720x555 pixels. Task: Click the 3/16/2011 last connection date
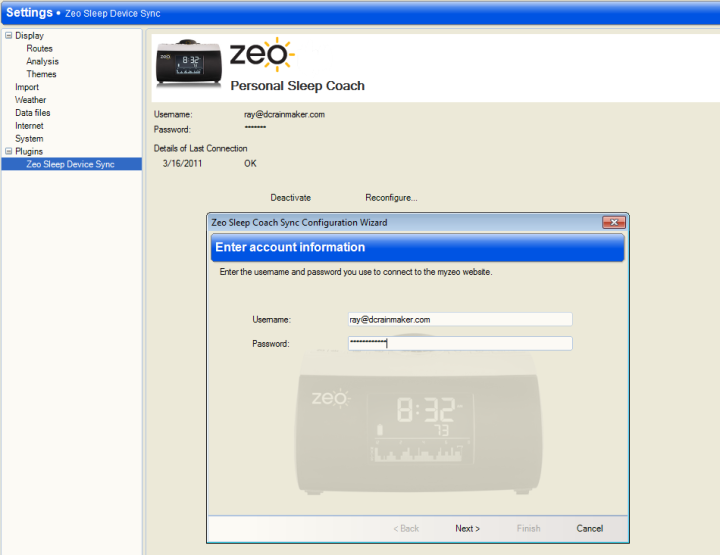(x=182, y=163)
